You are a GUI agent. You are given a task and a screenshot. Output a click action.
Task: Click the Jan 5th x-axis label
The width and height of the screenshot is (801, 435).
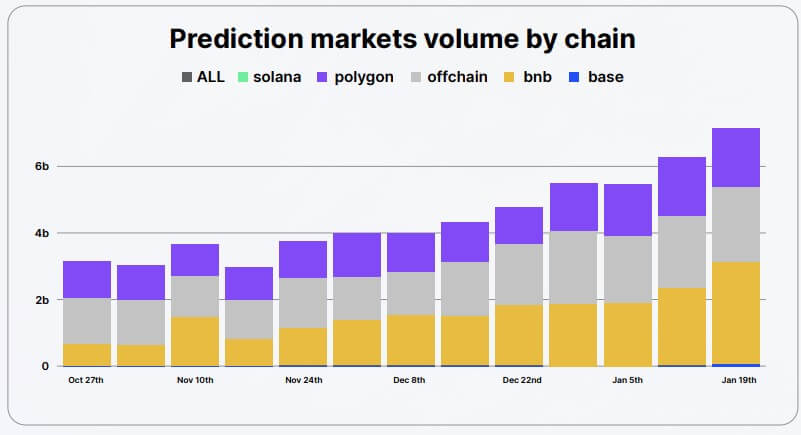click(x=627, y=380)
